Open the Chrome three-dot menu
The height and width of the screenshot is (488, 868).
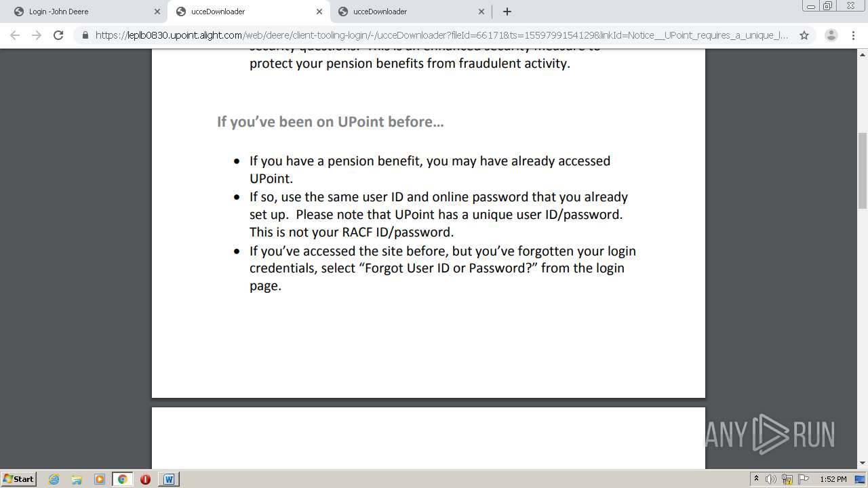pyautogui.click(x=854, y=35)
